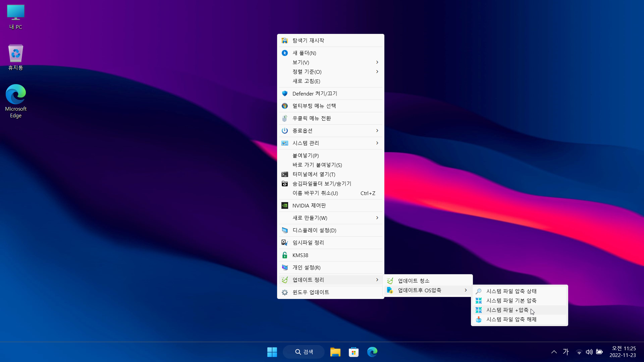Click the mouse icon for 우클릭 메뉴 전환

(285, 118)
